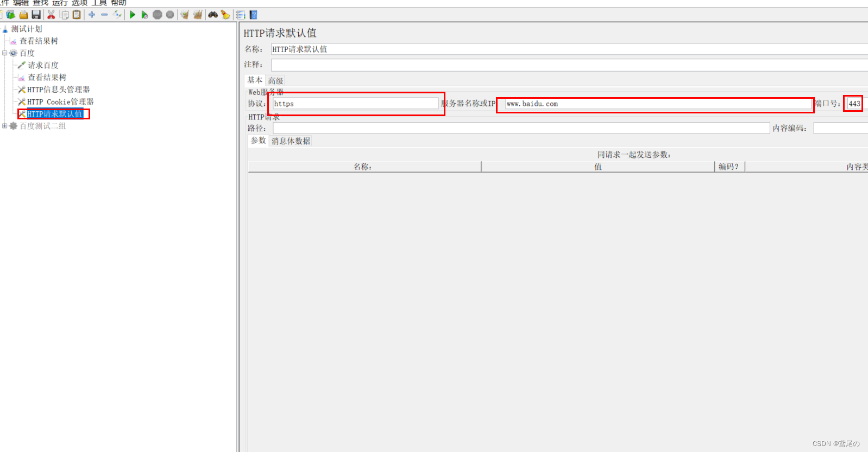Click server name field www.baidu.com
868x452 pixels.
pos(658,104)
